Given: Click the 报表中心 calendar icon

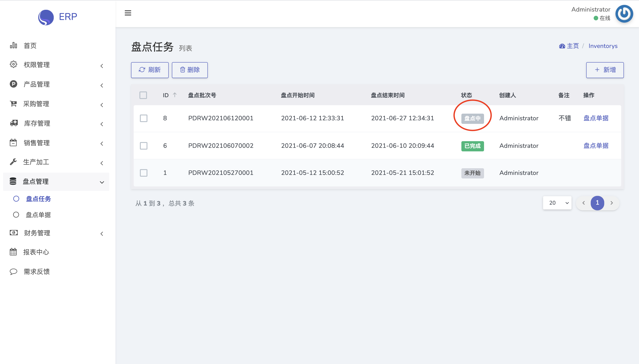Looking at the screenshot, I should coord(14,252).
